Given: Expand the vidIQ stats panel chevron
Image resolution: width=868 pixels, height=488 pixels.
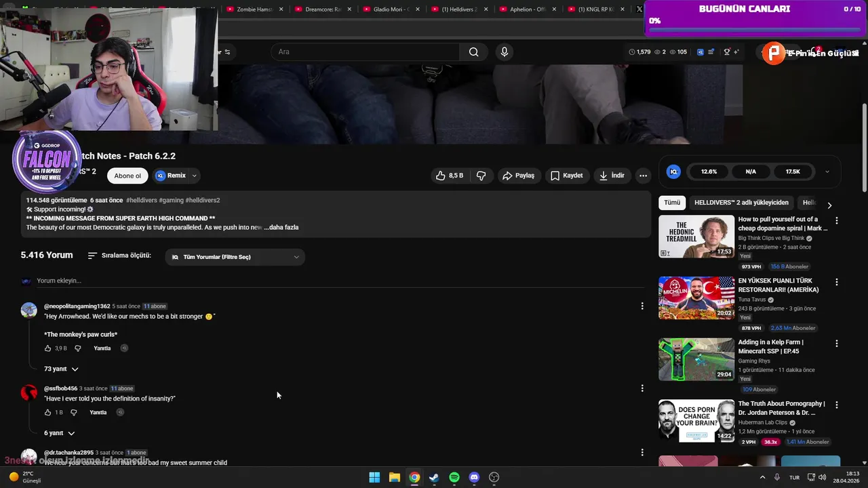Looking at the screenshot, I should pos(827,171).
